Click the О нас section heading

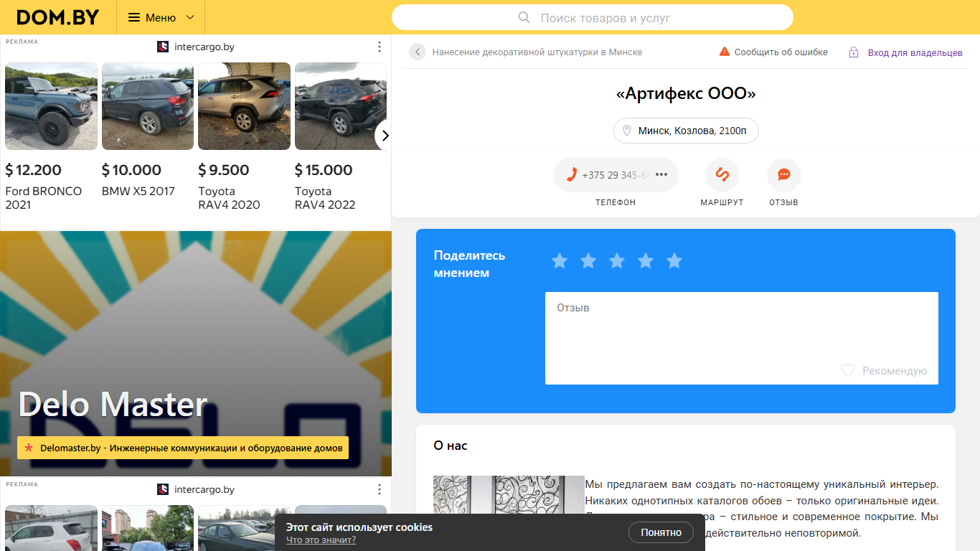coord(451,446)
